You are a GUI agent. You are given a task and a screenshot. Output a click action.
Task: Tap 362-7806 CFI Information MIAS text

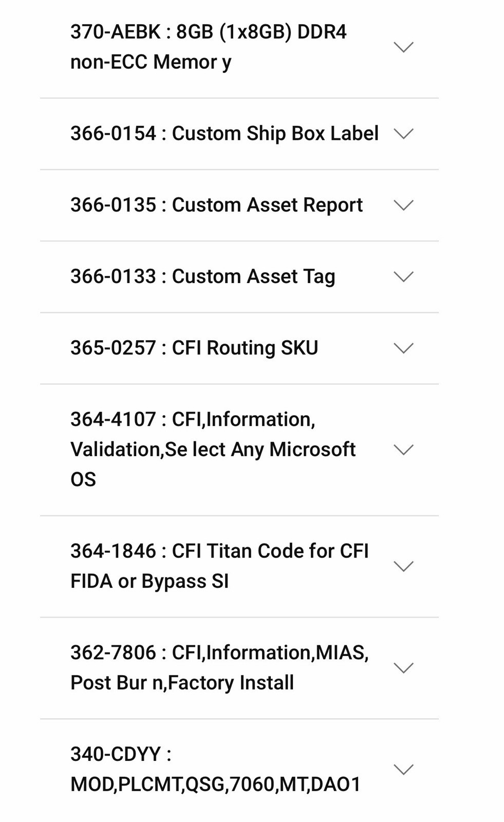(219, 668)
